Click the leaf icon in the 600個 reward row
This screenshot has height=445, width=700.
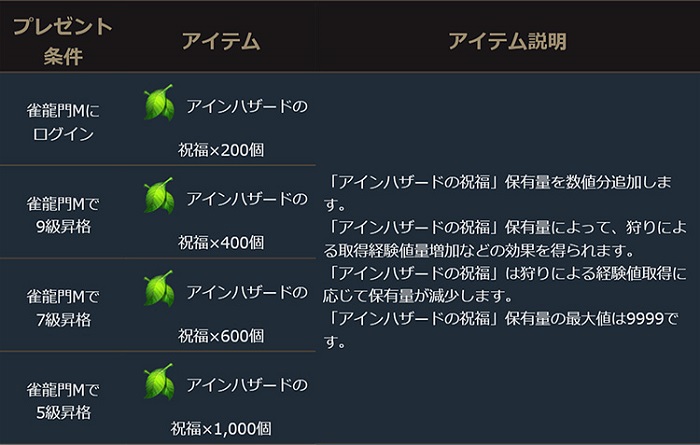(159, 288)
